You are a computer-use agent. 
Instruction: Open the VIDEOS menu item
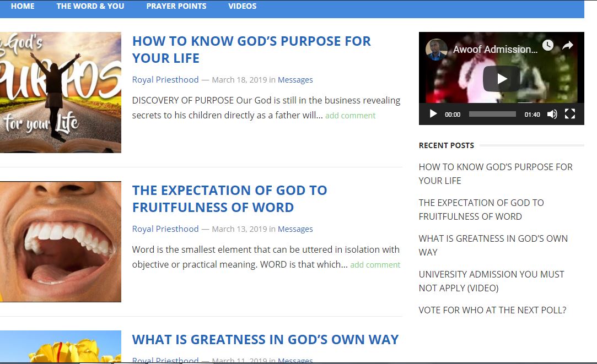tap(242, 6)
